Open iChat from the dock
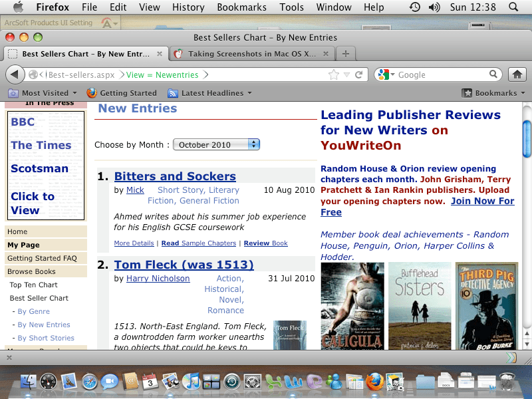Screen dimensions: 532x399 110,381
